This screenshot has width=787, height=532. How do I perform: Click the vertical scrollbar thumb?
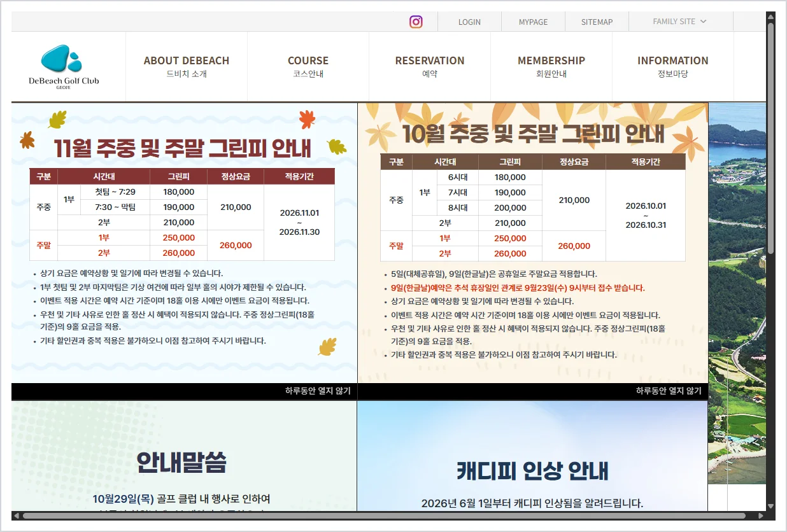(x=771, y=137)
